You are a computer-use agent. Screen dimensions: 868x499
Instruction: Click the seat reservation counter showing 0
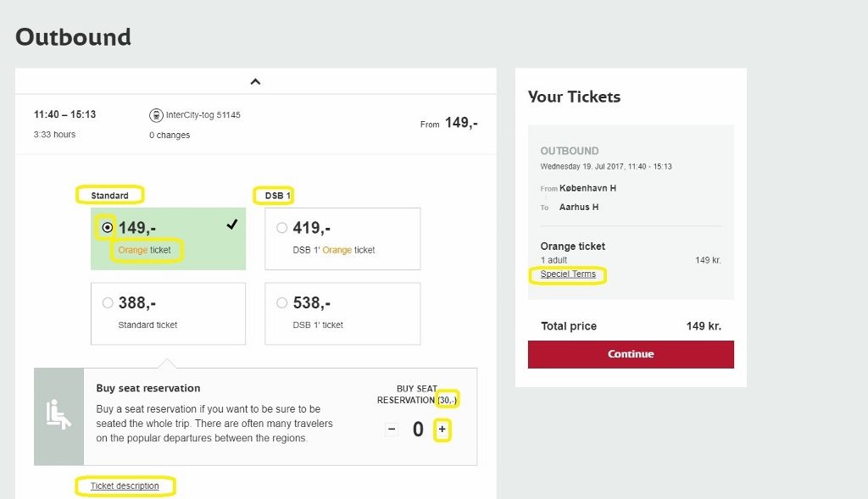(x=417, y=430)
